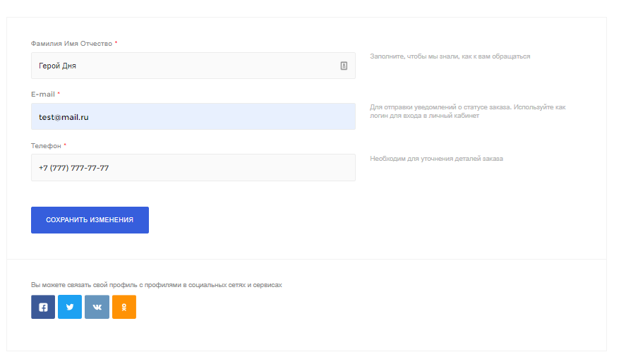The image size is (626, 364).
Task: Focus the 'Фамилия Имя Отчество' input field
Action: [193, 66]
